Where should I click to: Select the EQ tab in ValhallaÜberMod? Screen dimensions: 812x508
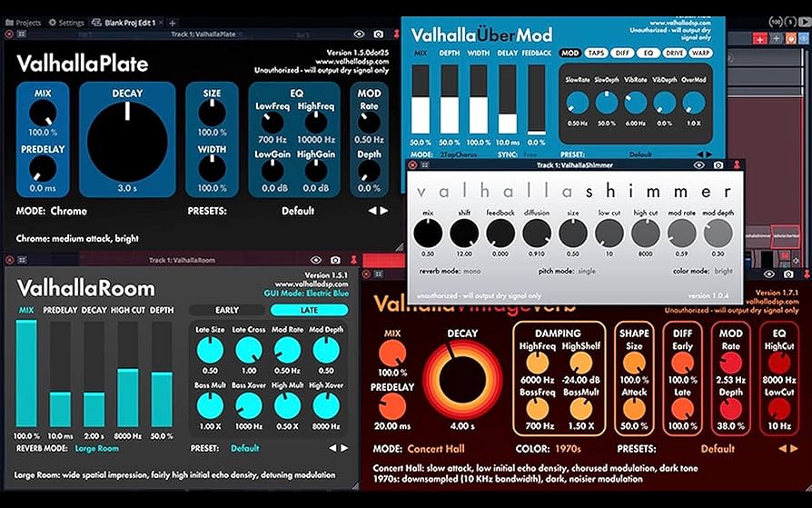point(649,53)
